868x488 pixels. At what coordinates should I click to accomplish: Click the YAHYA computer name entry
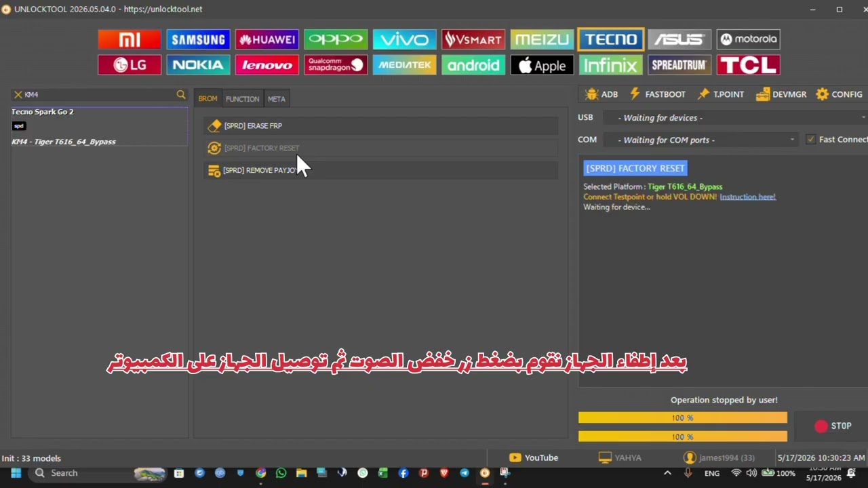point(620,457)
